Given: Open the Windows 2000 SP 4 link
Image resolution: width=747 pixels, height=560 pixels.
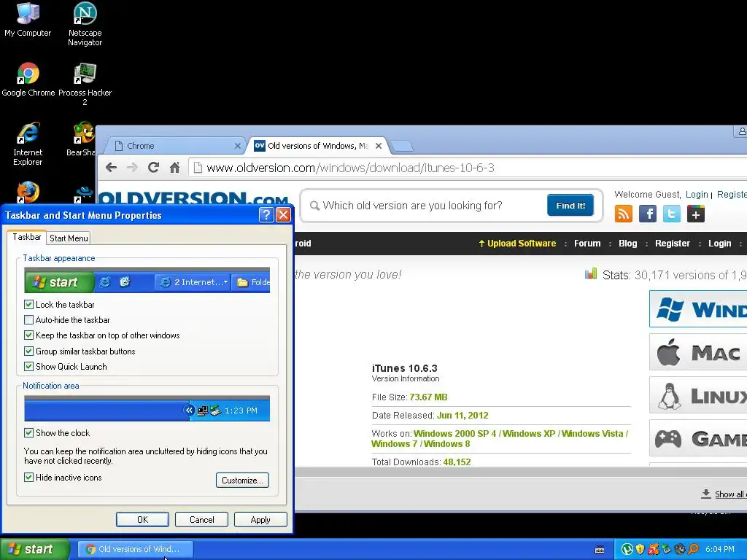Looking at the screenshot, I should point(455,433).
